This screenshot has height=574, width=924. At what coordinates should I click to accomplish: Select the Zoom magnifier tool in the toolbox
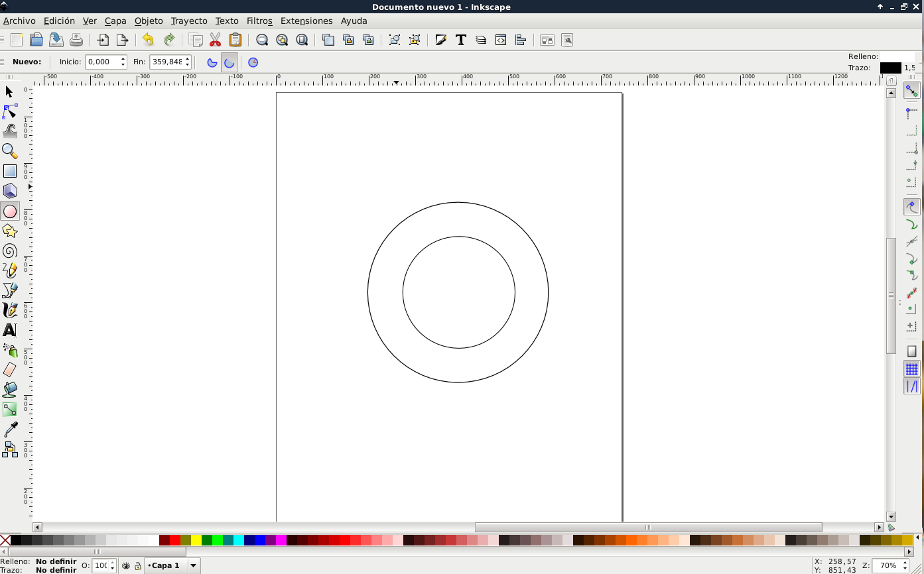tap(9, 151)
